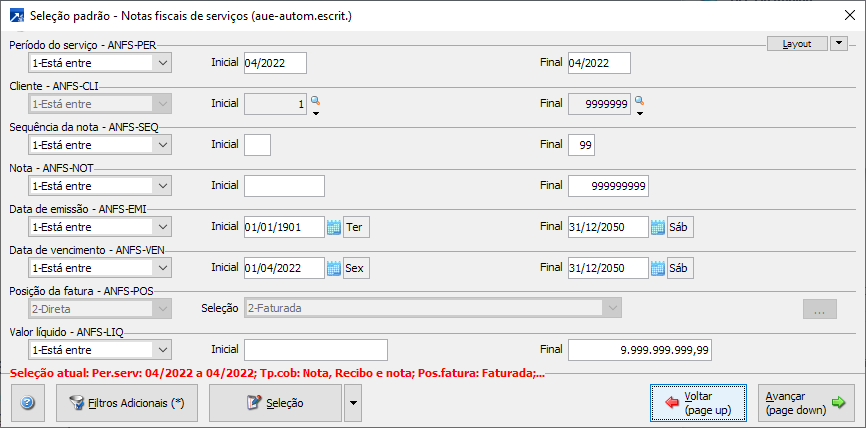Click the Sex weekday button for vencimento
Viewport: 866px width, 428px height.
pyautogui.click(x=356, y=268)
